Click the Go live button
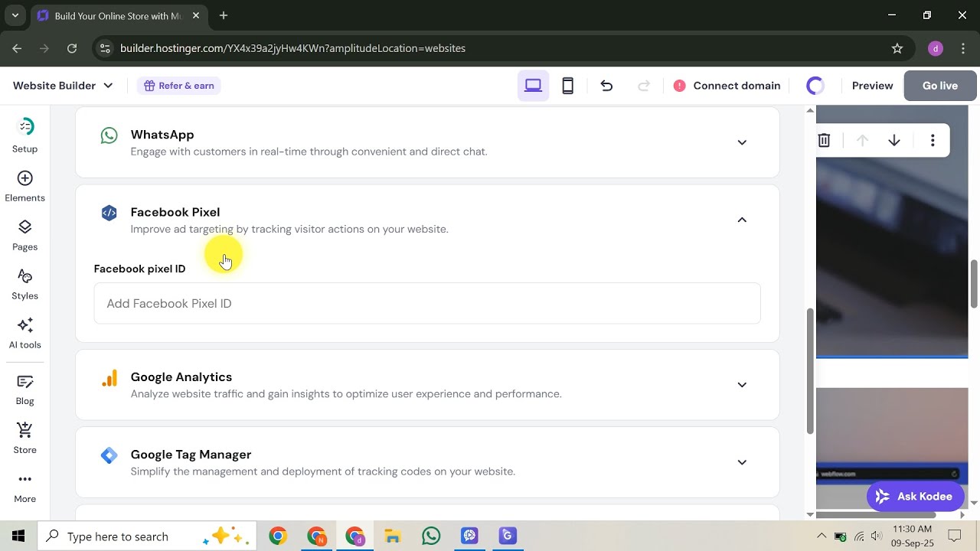 point(940,86)
